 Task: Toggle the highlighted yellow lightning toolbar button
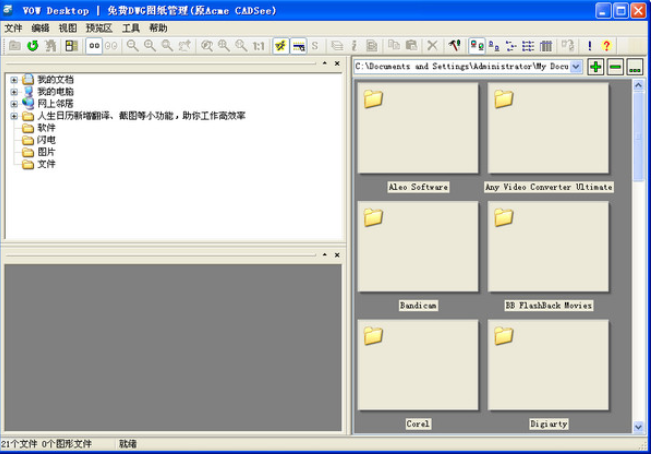[x=281, y=46]
